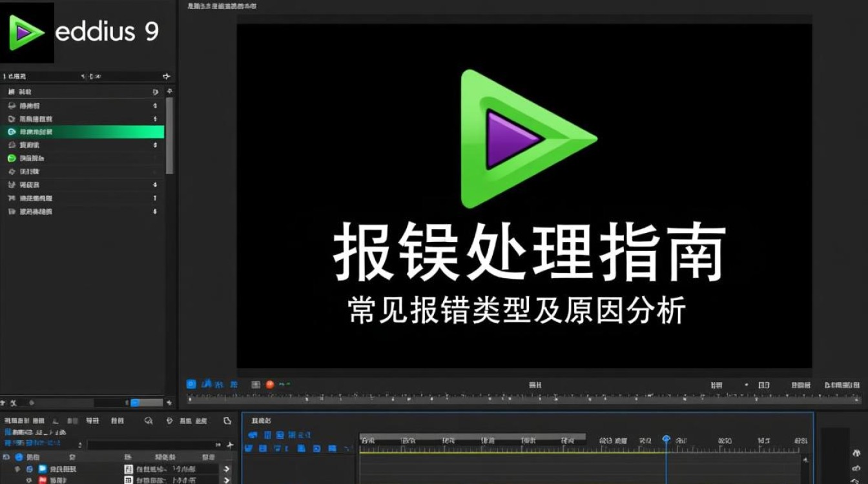This screenshot has height=484, width=868.
Task: Click the video preview showing the green play logo
Action: click(x=524, y=196)
